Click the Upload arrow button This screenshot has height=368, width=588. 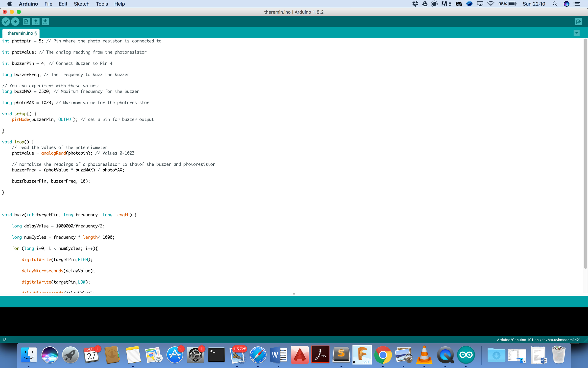(x=15, y=22)
